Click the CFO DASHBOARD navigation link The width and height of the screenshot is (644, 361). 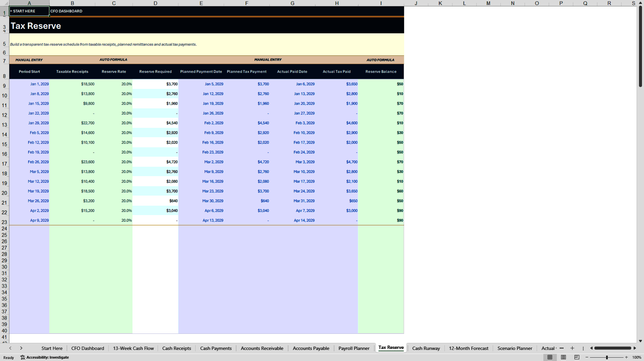(66, 11)
